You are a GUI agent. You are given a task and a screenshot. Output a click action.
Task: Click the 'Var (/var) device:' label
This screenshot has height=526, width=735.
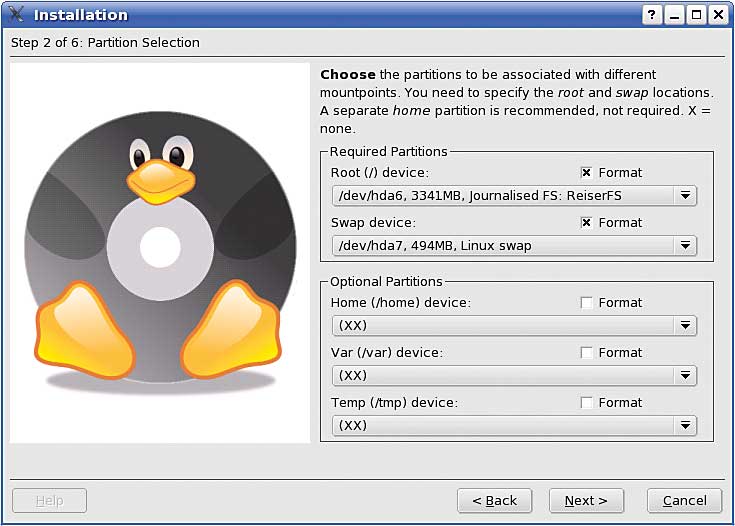387,353
